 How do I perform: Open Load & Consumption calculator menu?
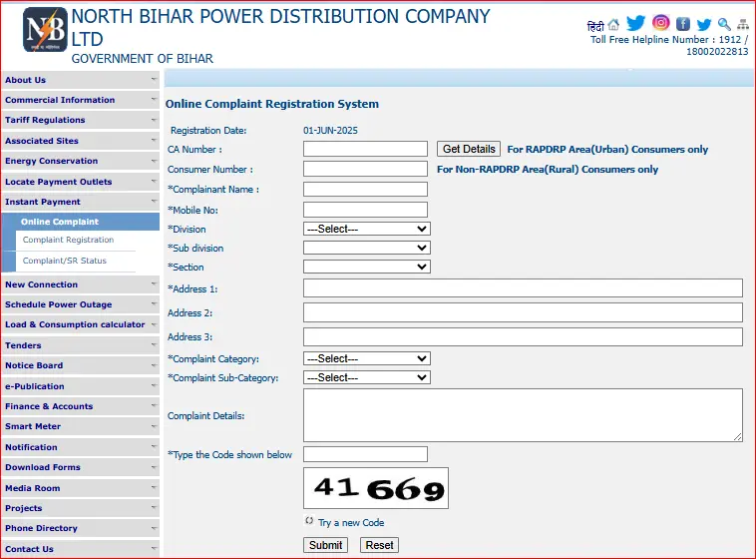pyautogui.click(x=80, y=324)
